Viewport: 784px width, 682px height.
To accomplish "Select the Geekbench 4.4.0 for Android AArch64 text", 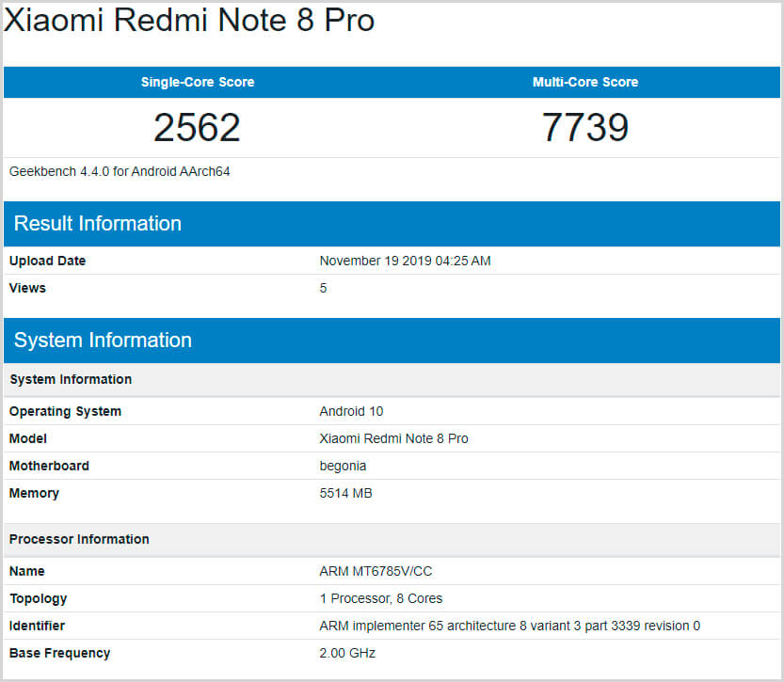I will [120, 171].
